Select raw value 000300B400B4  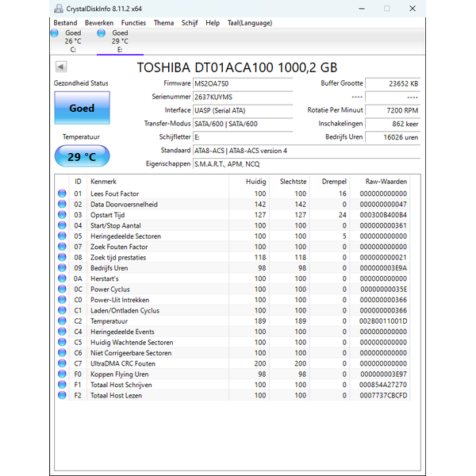click(383, 215)
